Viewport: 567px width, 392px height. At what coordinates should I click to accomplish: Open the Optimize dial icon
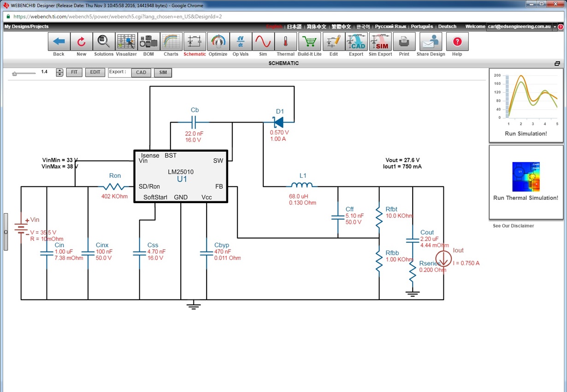218,42
